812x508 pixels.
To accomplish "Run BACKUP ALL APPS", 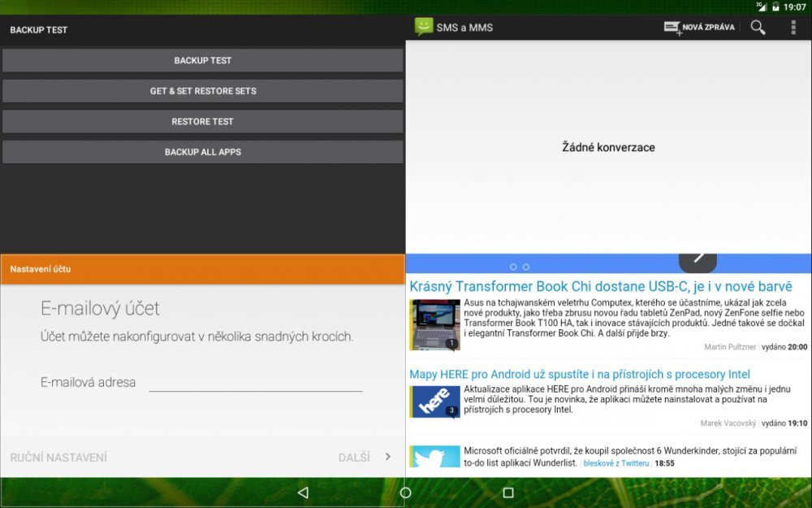I will pos(202,151).
